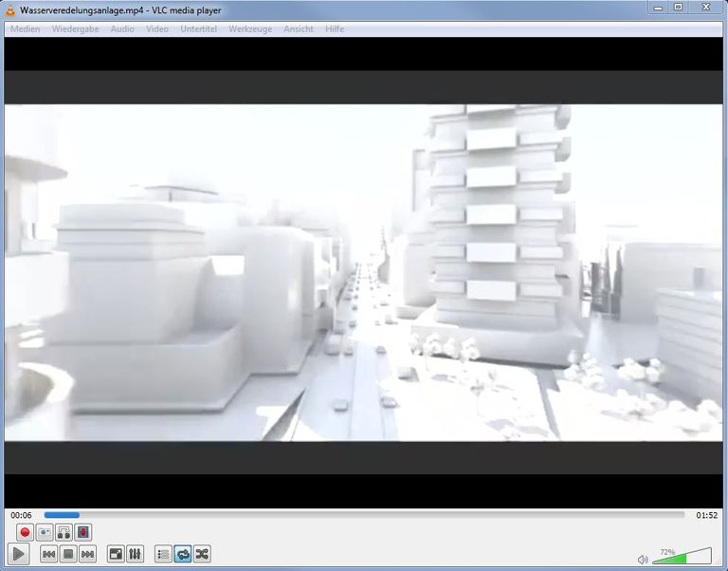
Task: Mute audio via the speaker icon
Action: coord(643,559)
